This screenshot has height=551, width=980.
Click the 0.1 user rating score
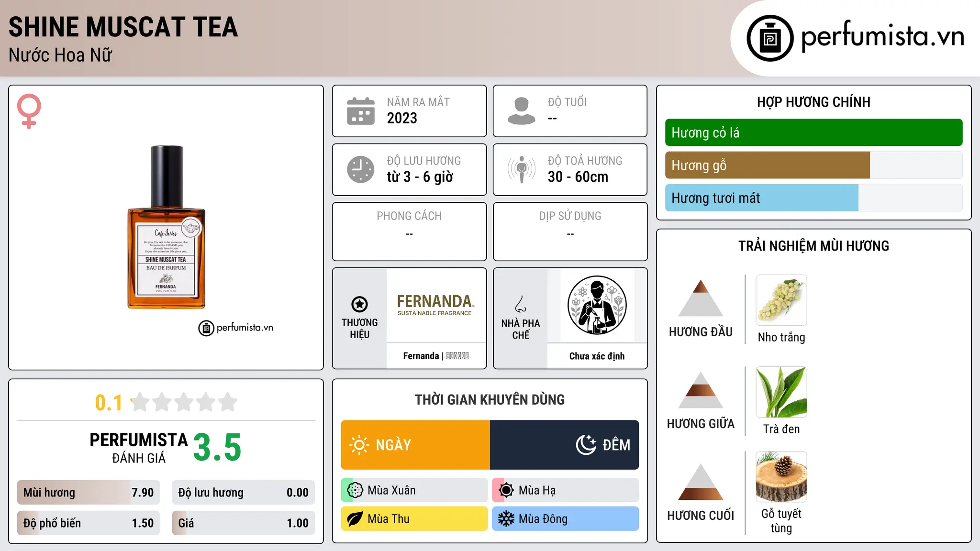(x=109, y=403)
